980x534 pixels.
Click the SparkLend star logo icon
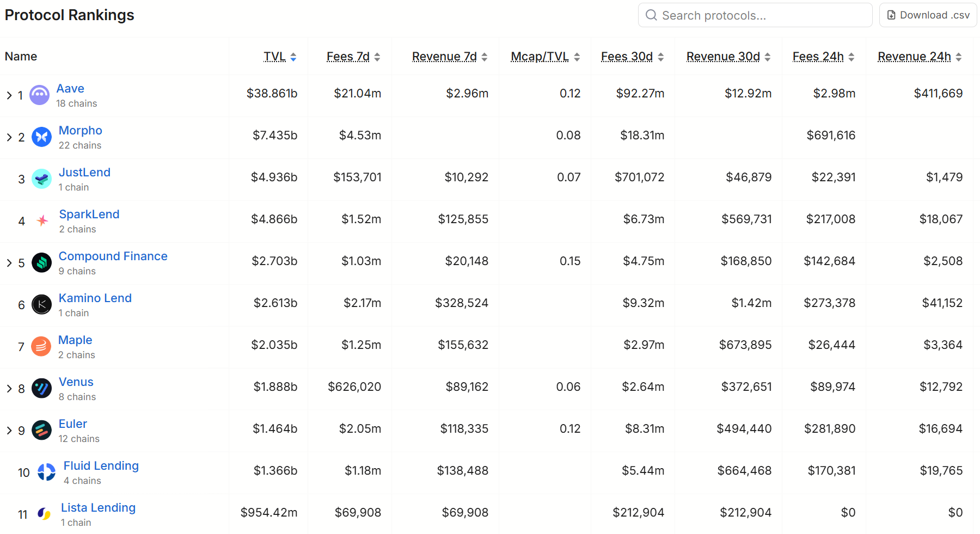tap(42, 221)
